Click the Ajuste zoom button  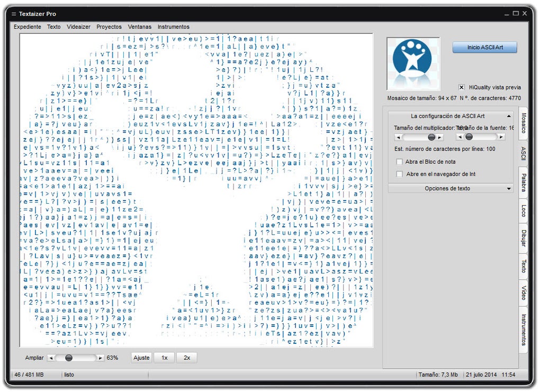pyautogui.click(x=141, y=358)
